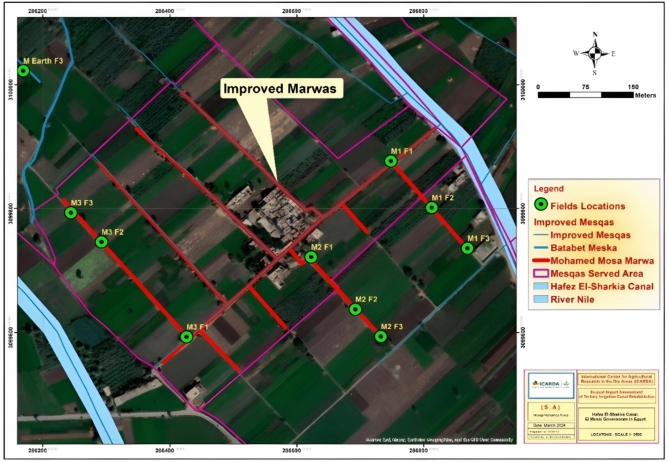
Task: Click the Fields Locations legend symbol
Action: coord(541,205)
